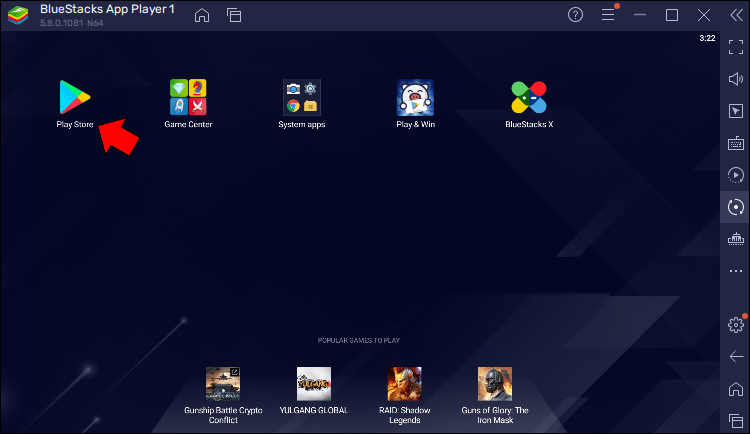The image size is (750, 434).
Task: Open the hamburger menu in title bar
Action: click(607, 15)
